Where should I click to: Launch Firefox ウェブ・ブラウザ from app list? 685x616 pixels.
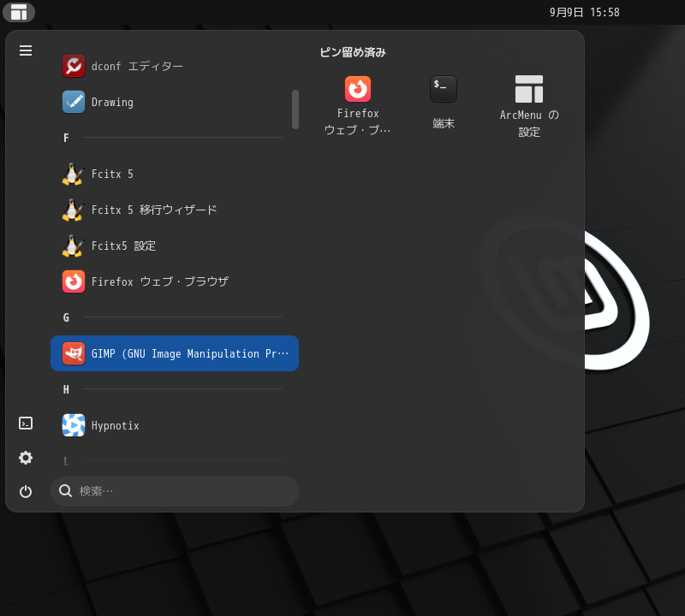click(x=175, y=281)
